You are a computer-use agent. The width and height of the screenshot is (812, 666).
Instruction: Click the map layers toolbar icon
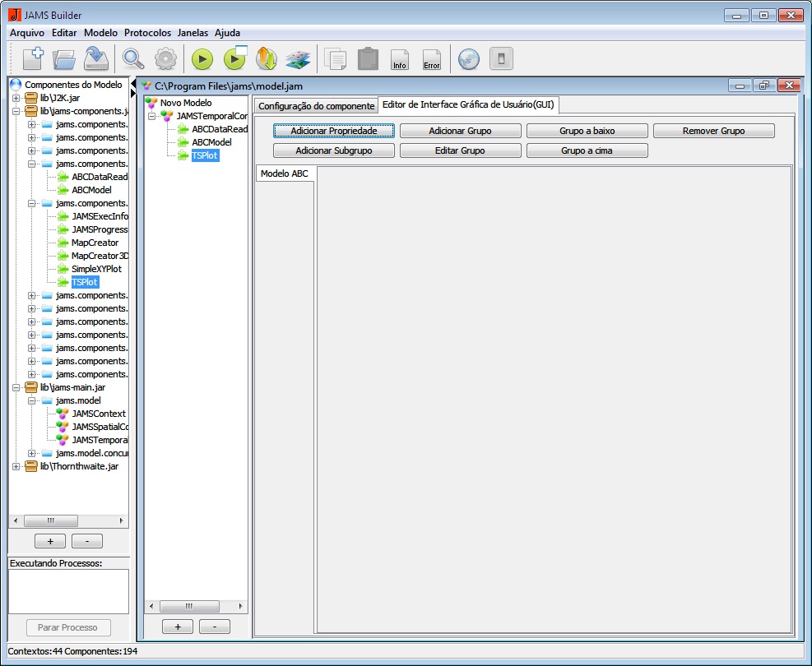297,58
